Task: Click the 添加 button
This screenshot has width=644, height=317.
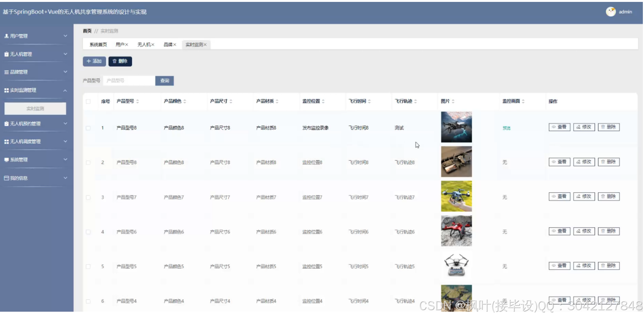Action: pos(94,61)
